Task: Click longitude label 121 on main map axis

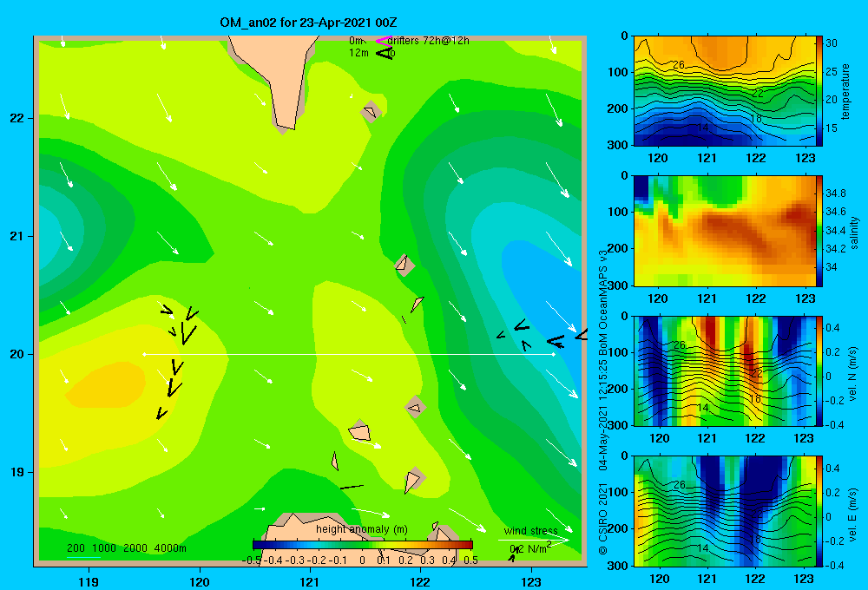Action: 310,581
